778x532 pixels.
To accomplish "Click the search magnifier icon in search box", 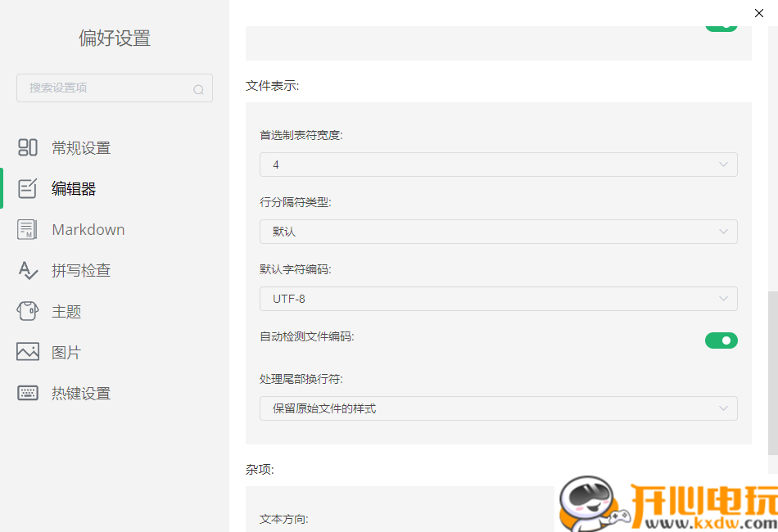I will [x=199, y=88].
